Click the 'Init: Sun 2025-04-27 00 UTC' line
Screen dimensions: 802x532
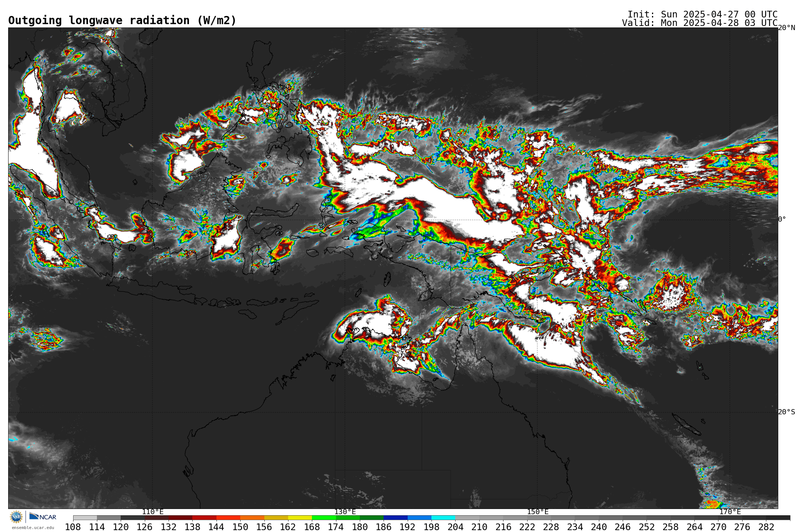pyautogui.click(x=702, y=14)
